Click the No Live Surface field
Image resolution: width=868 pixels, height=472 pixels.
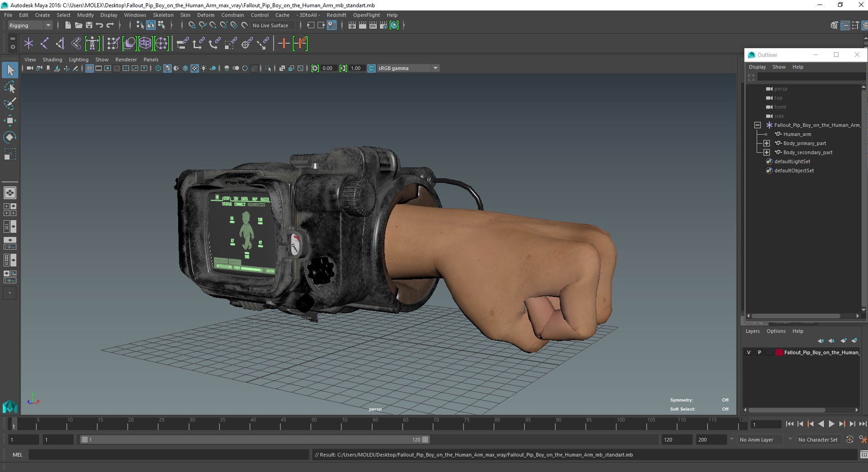click(273, 25)
